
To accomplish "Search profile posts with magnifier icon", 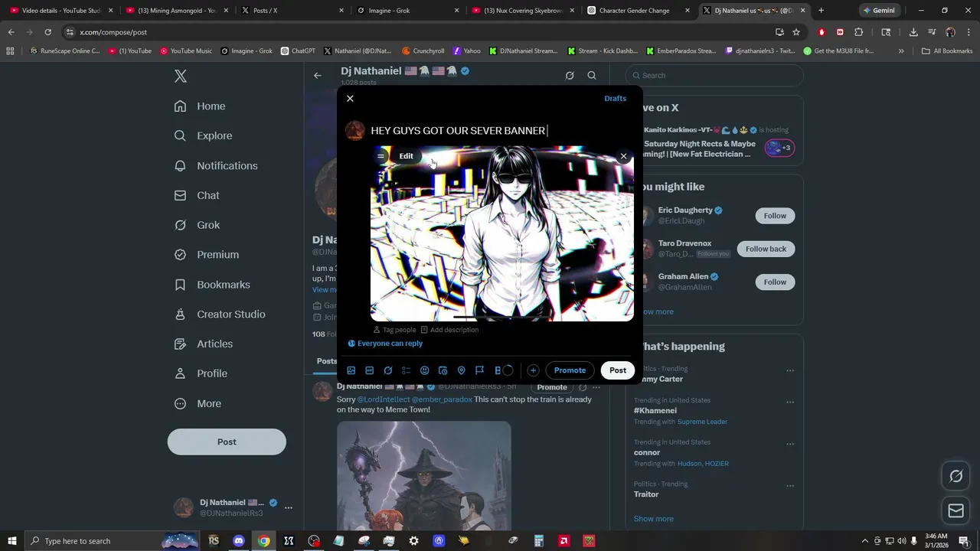I will pos(592,75).
